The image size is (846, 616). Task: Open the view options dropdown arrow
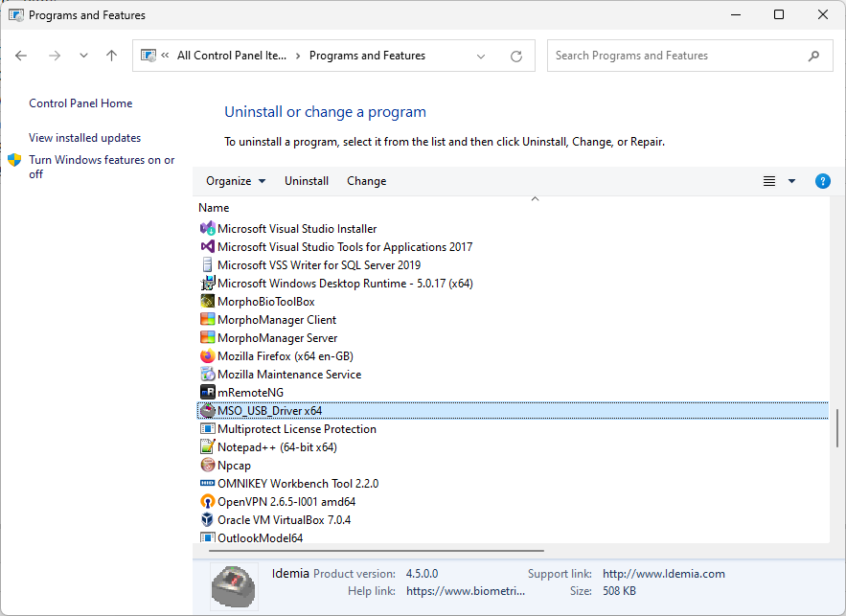(791, 181)
